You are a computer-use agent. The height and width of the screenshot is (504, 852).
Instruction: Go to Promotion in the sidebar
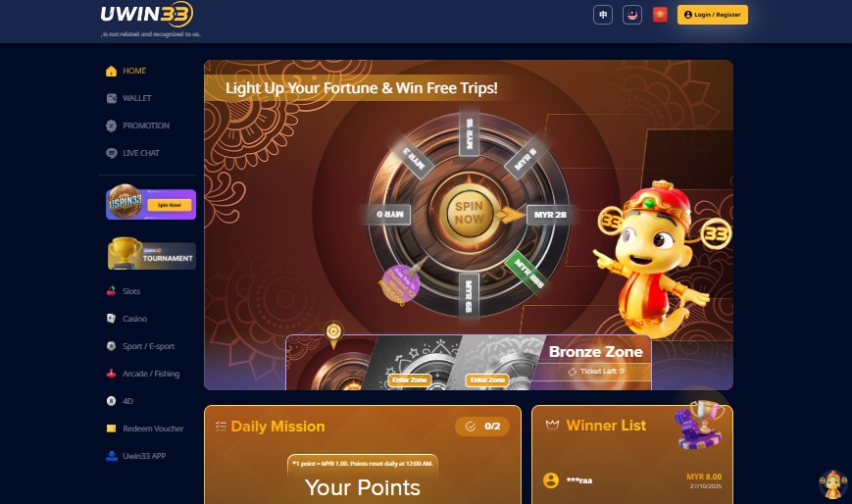(138, 126)
